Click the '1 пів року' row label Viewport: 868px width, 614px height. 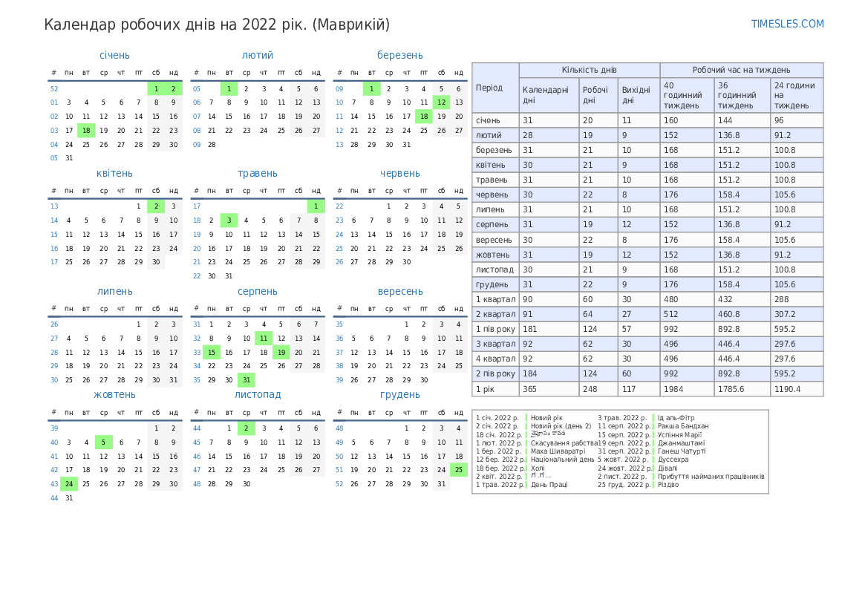(x=495, y=330)
